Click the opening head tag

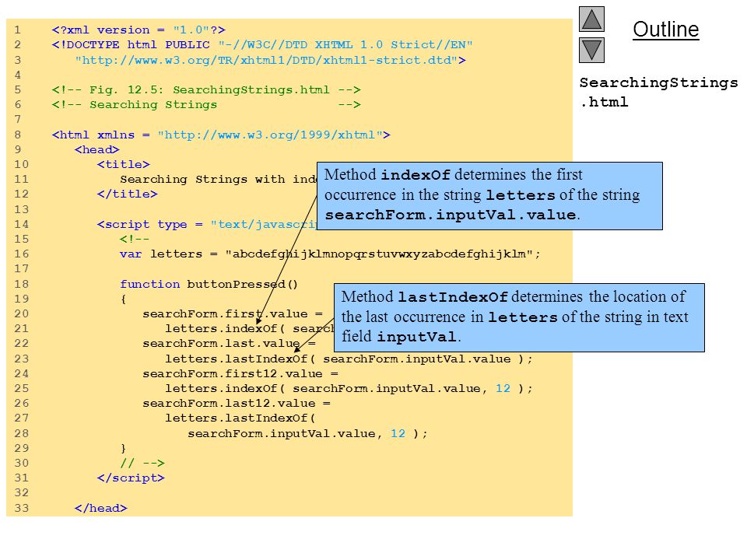(96, 149)
